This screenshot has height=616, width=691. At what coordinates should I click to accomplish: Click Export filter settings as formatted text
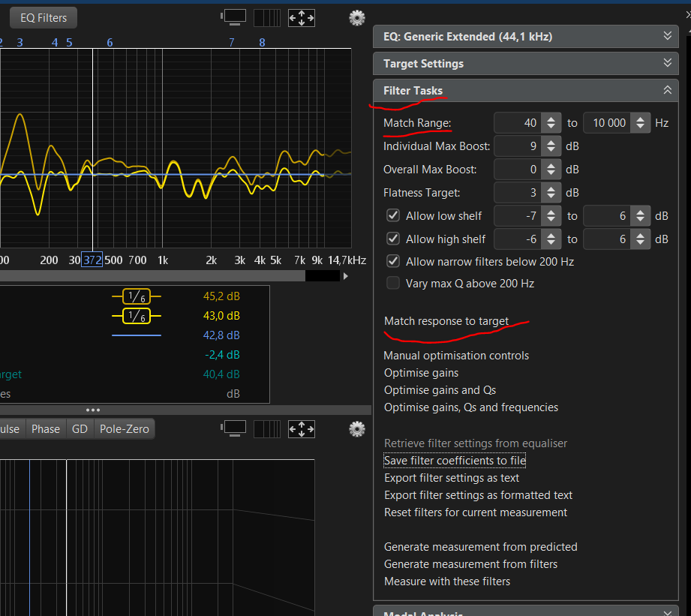click(x=478, y=495)
